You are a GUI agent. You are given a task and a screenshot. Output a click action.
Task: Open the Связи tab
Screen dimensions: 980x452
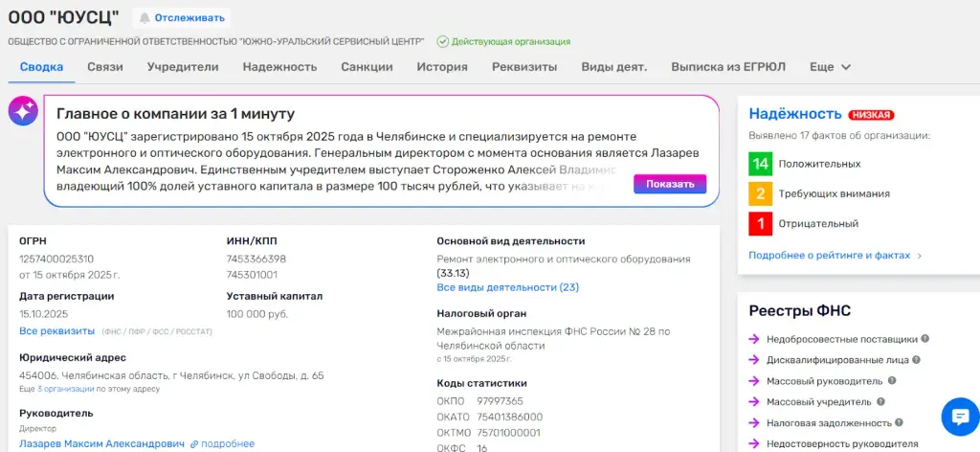click(x=105, y=67)
